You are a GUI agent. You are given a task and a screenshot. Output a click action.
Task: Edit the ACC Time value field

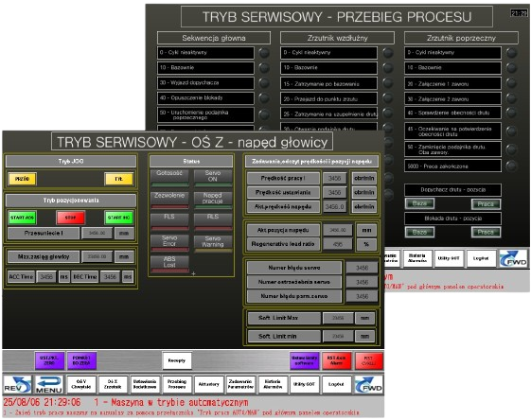(46, 277)
